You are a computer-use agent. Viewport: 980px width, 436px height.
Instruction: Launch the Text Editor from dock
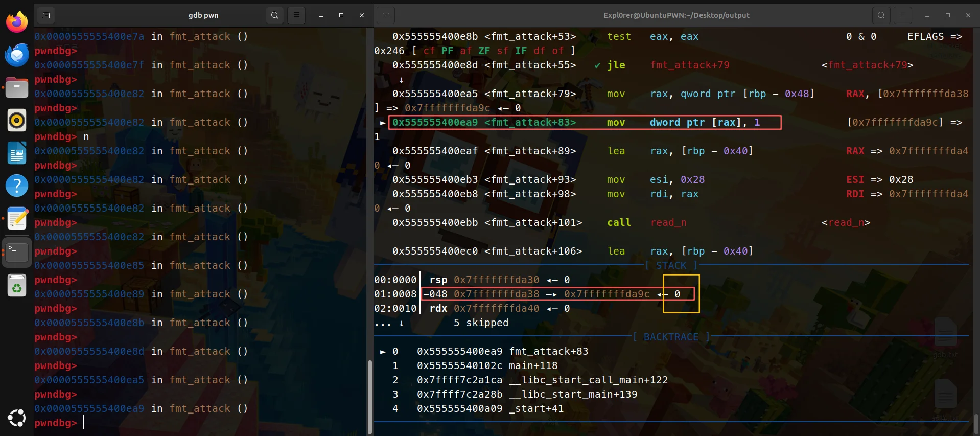(x=17, y=219)
